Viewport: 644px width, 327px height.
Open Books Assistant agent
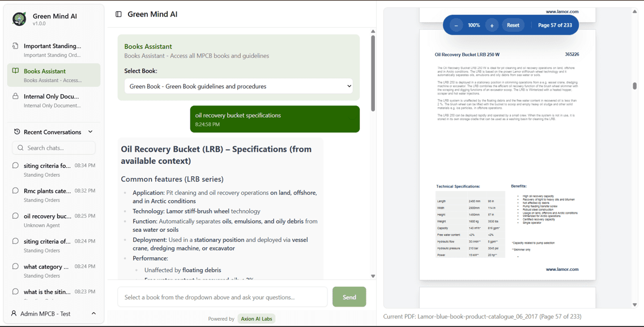coord(53,75)
